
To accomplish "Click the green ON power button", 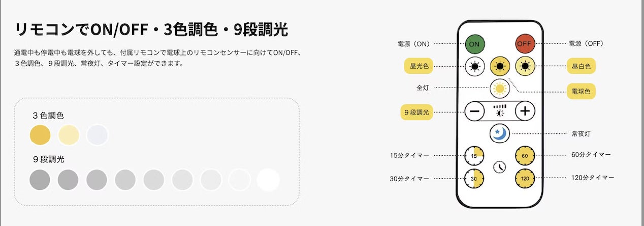I will pyautogui.click(x=474, y=44).
